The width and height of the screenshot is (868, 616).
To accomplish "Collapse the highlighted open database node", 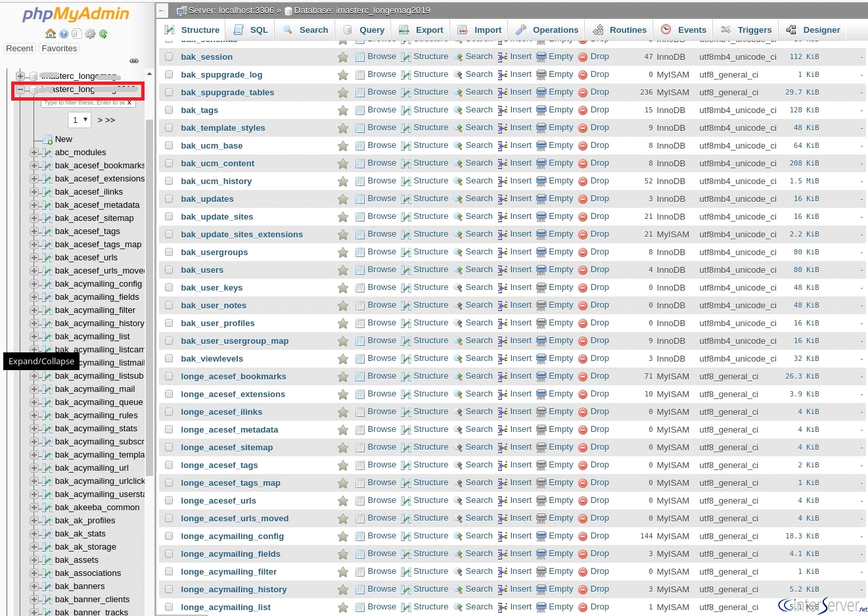I will point(20,89).
